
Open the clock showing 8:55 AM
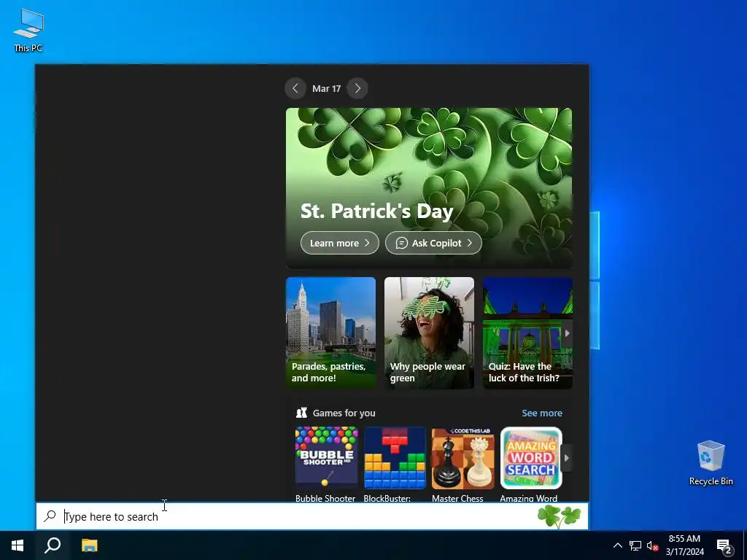tap(684, 545)
